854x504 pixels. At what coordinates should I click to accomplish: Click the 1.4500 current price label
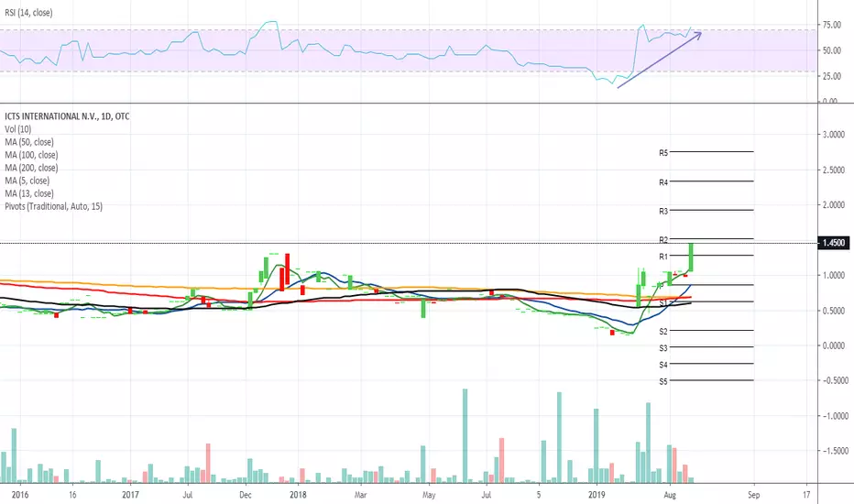click(x=833, y=243)
